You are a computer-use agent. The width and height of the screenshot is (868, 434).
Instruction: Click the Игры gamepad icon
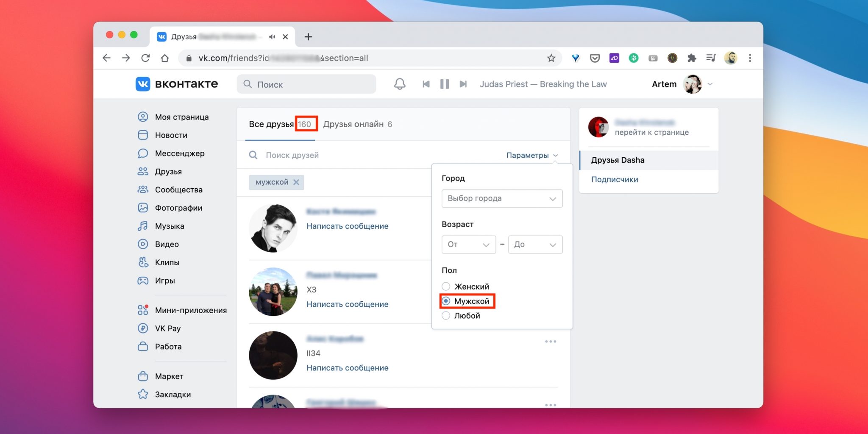coord(143,281)
